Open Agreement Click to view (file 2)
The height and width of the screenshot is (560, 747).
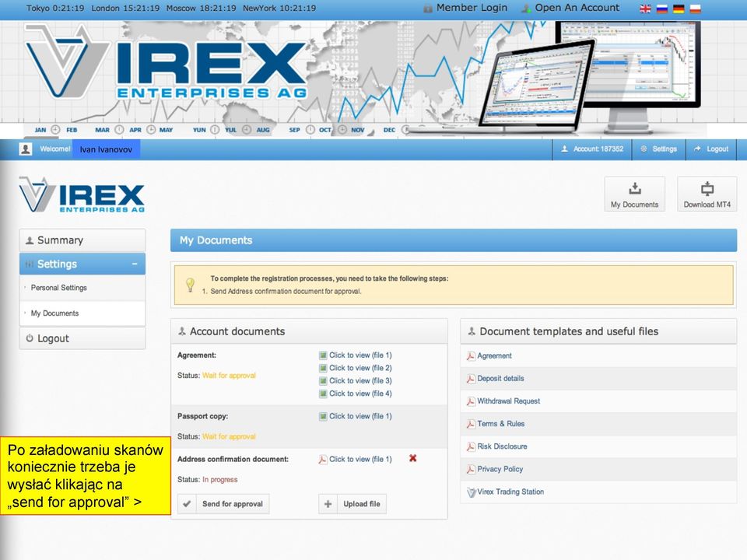360,368
